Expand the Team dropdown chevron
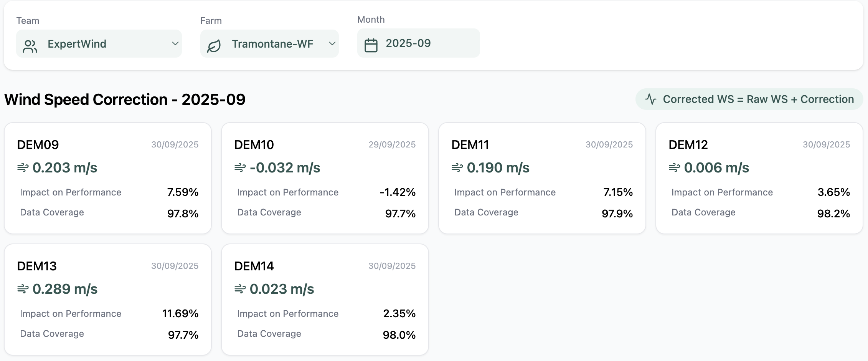The width and height of the screenshot is (868, 361). [x=175, y=44]
